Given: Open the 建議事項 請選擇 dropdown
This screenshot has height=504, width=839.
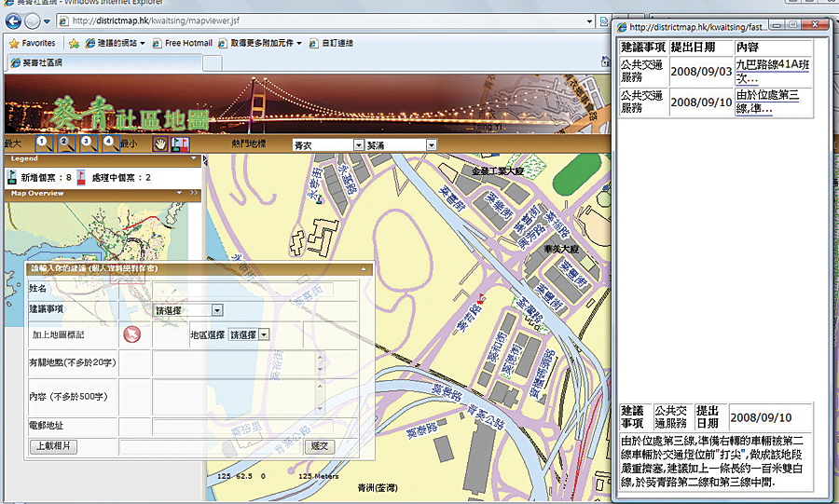Looking at the screenshot, I should pyautogui.click(x=216, y=310).
